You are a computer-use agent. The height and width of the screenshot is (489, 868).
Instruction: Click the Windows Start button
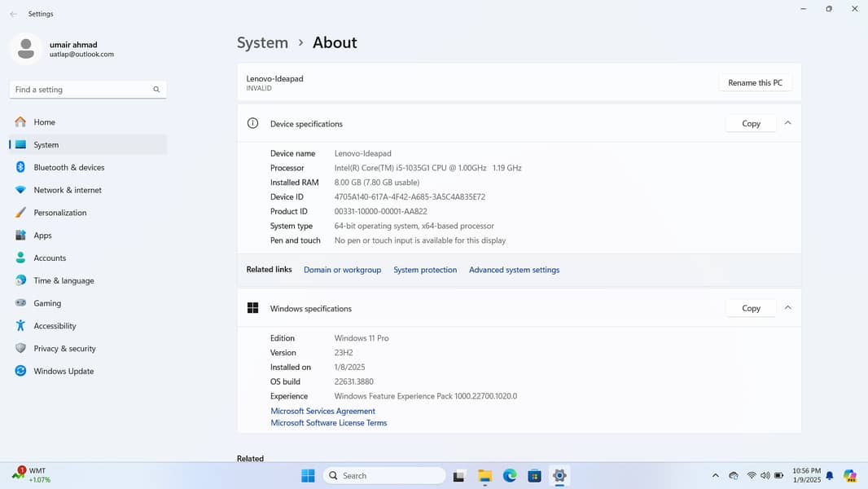(x=308, y=476)
